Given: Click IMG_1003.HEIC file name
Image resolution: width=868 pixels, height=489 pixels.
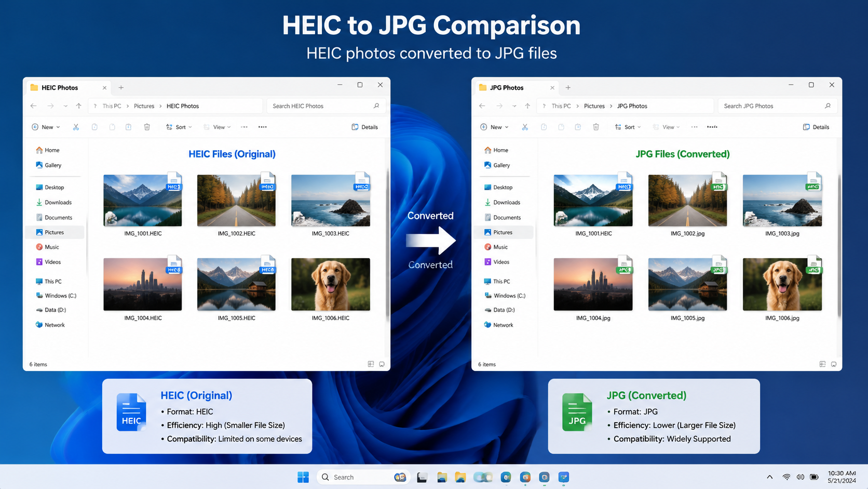Looking at the screenshot, I should coord(330,234).
